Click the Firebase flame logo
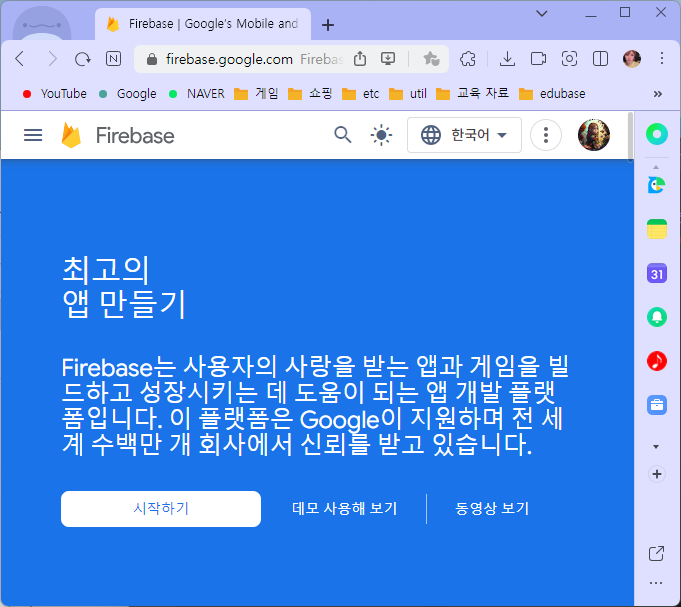The width and height of the screenshot is (681, 607). pyautogui.click(x=71, y=135)
